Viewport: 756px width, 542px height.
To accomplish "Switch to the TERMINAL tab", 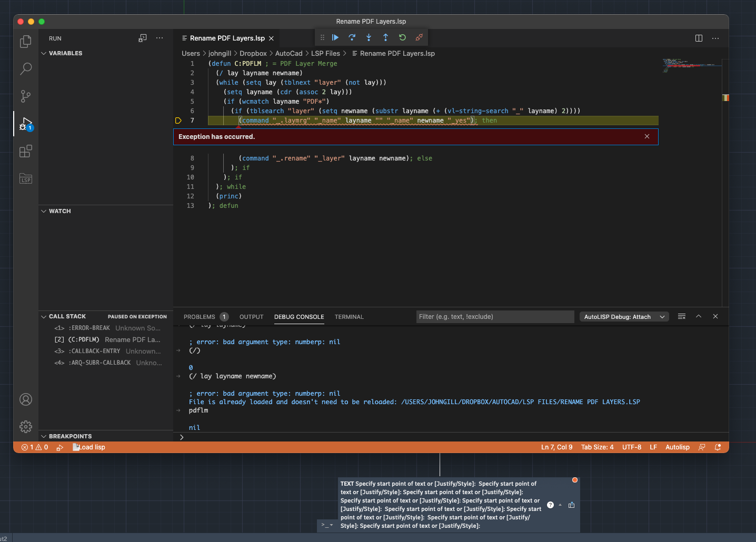I will click(349, 317).
